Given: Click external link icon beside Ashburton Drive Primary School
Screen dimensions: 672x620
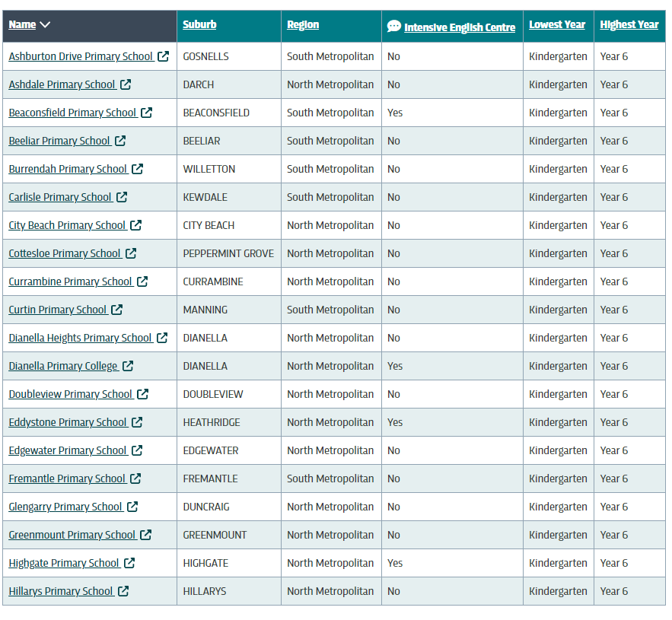Looking at the screenshot, I should pyautogui.click(x=164, y=56).
